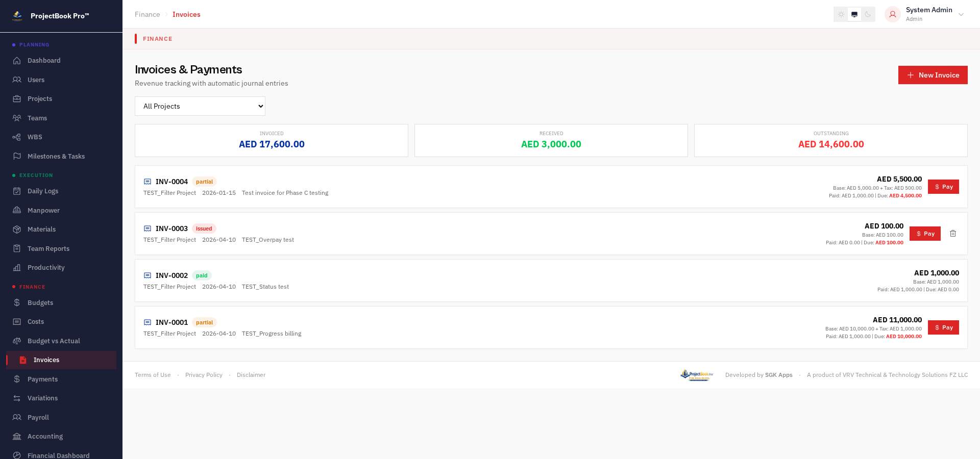Open Milestones & Tasks

(61, 156)
